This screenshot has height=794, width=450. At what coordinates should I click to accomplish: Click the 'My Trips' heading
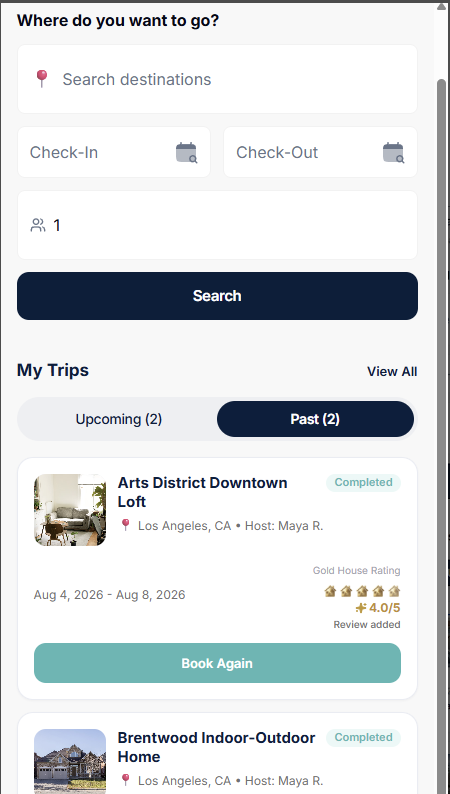click(53, 370)
